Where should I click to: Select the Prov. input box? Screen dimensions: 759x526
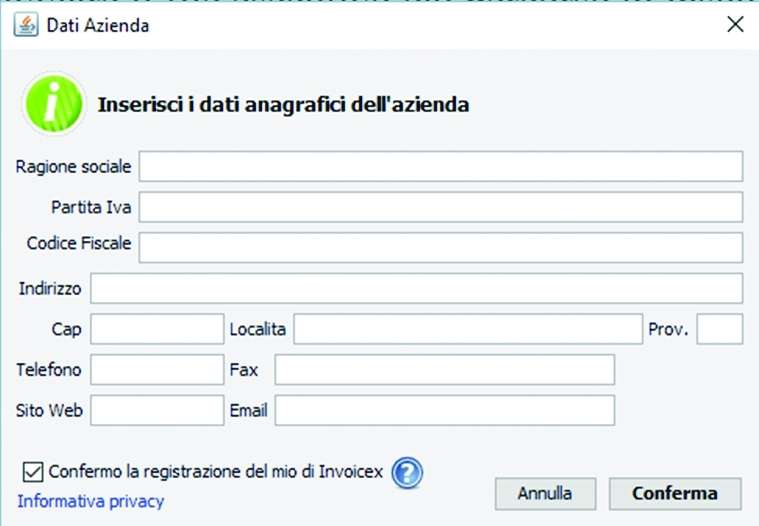click(719, 329)
